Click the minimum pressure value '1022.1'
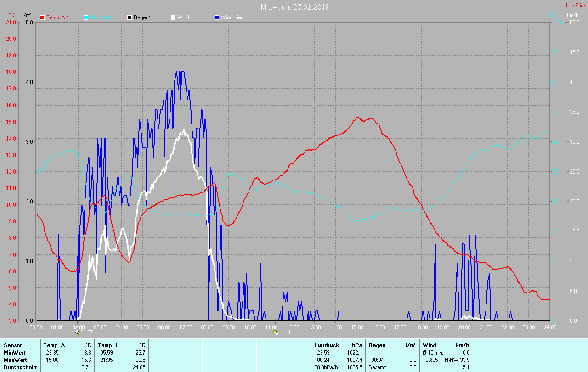Image resolution: width=588 pixels, height=372 pixels. pyautogui.click(x=355, y=353)
